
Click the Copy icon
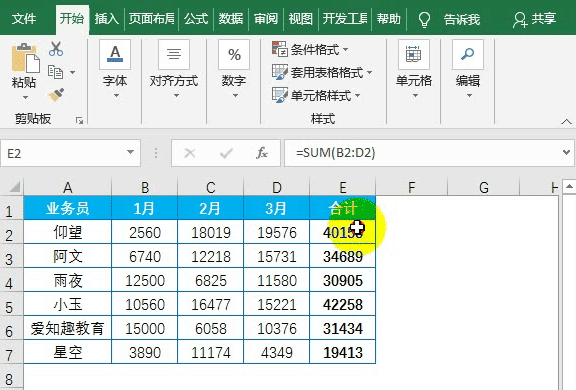[x=55, y=72]
